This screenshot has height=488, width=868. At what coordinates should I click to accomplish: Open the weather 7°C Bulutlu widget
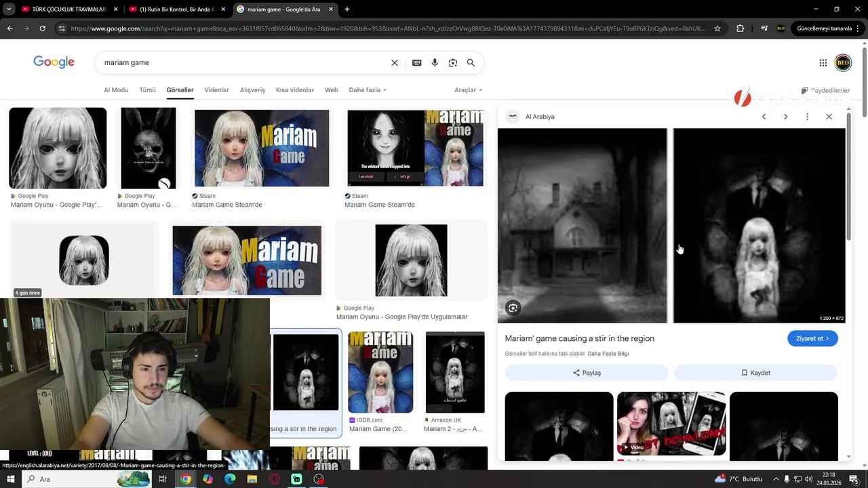(x=738, y=479)
